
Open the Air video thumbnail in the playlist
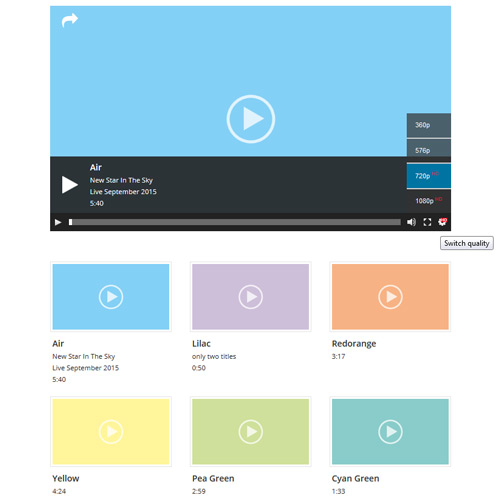(x=111, y=297)
